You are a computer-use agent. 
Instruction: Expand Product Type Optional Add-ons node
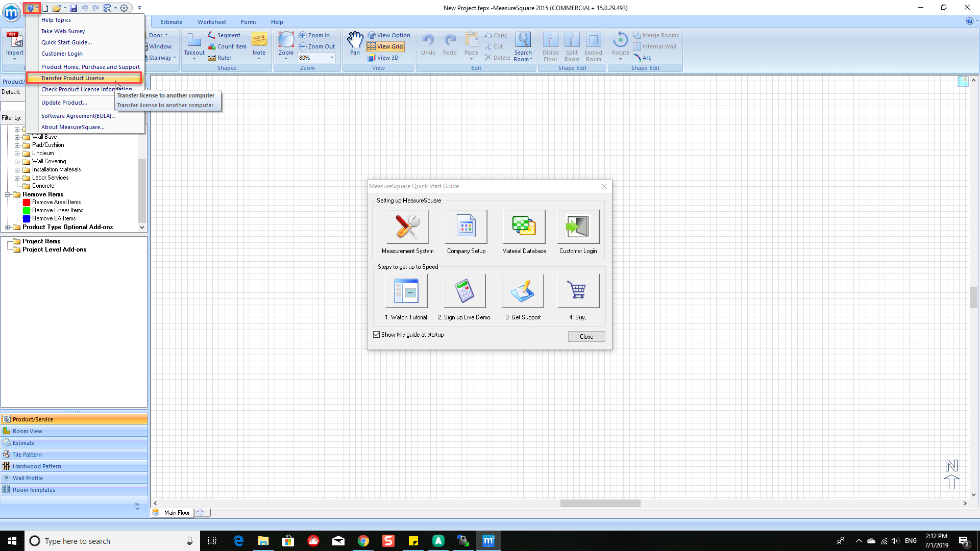8,228
